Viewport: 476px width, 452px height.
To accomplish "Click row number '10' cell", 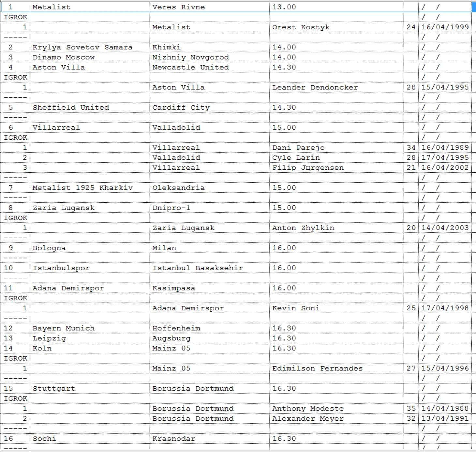I will pyautogui.click(x=15, y=268).
